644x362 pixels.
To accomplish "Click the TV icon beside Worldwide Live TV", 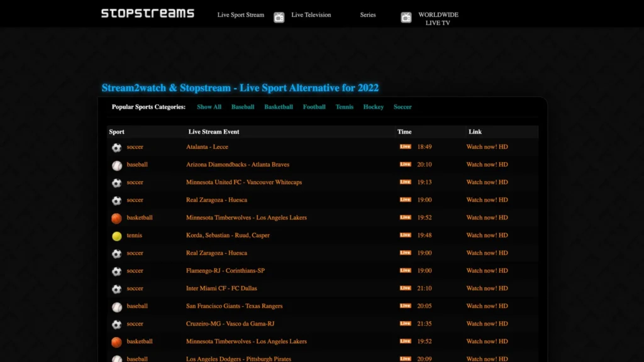I will click(x=406, y=18).
